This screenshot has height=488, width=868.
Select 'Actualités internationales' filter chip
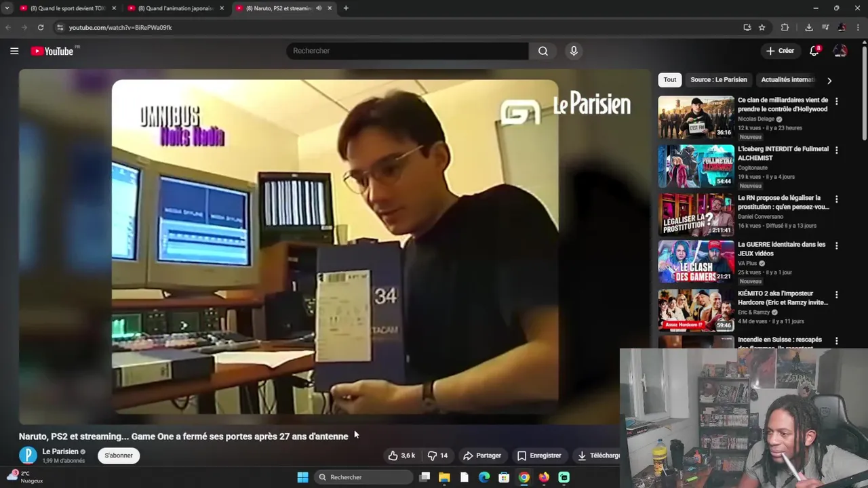pyautogui.click(x=788, y=80)
